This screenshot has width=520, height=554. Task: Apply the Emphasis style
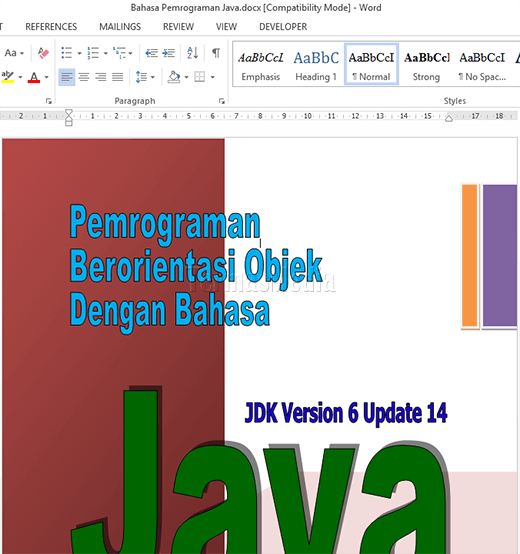(261, 65)
